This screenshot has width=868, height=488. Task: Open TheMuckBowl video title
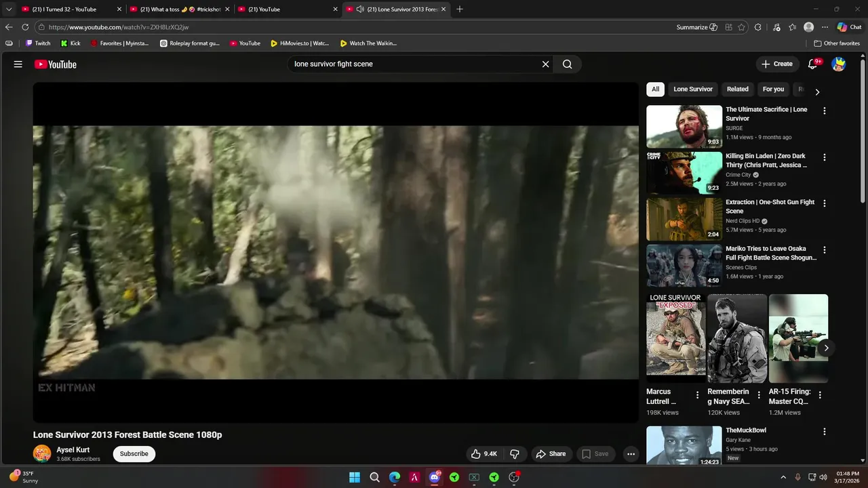(x=746, y=430)
